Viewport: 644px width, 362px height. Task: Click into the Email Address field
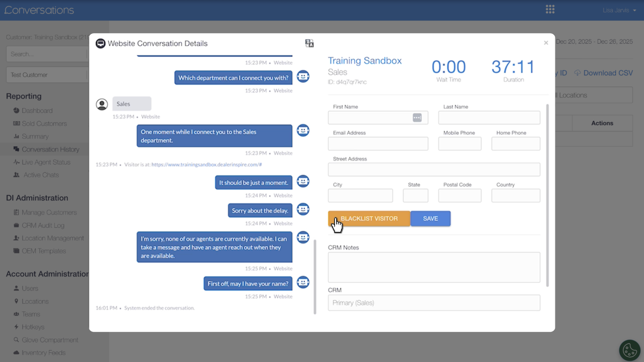pyautogui.click(x=378, y=144)
